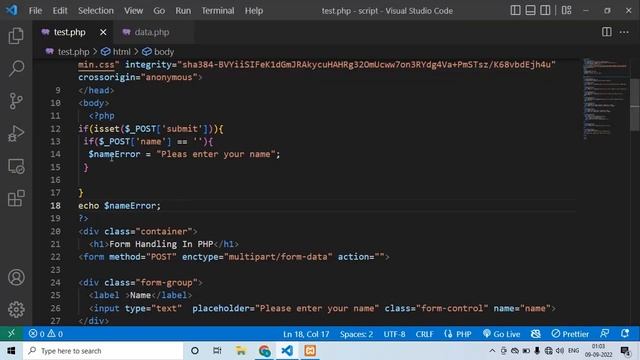The image size is (640, 360).
Task: Open the Accounts menu icon
Action: pyautogui.click(x=16, y=278)
